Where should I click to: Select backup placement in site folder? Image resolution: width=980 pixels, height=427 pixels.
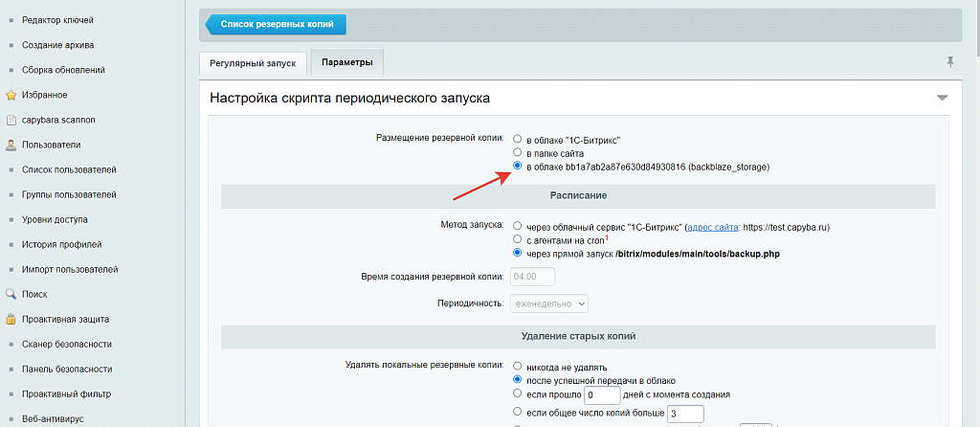coord(518,152)
